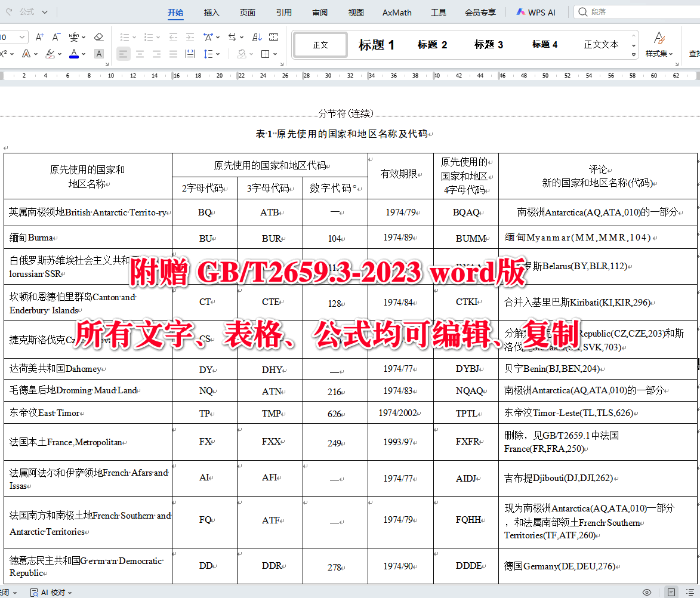Viewport: 700px width, 598px height.
Task: Switch to the 插入 ribbon tab
Action: (211, 12)
